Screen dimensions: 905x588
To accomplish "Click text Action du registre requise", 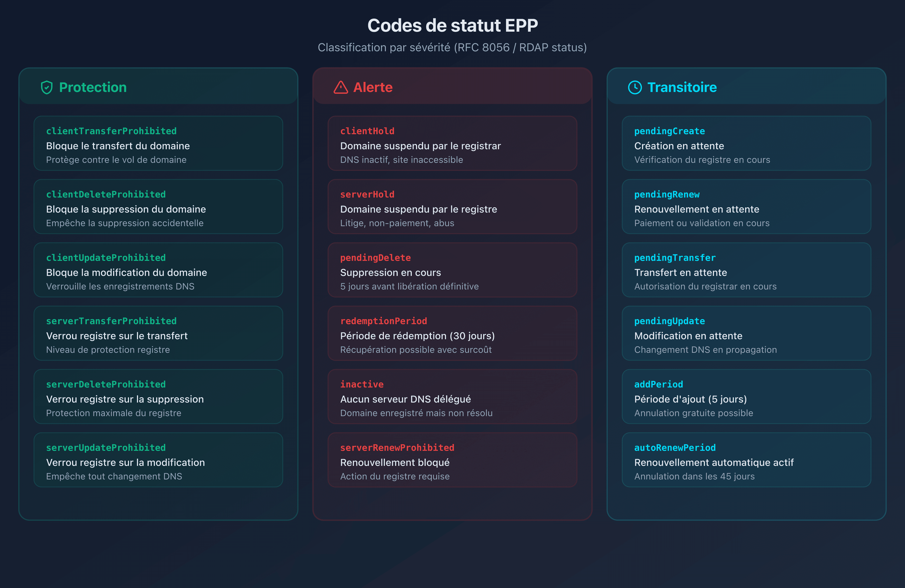I will (x=395, y=476).
